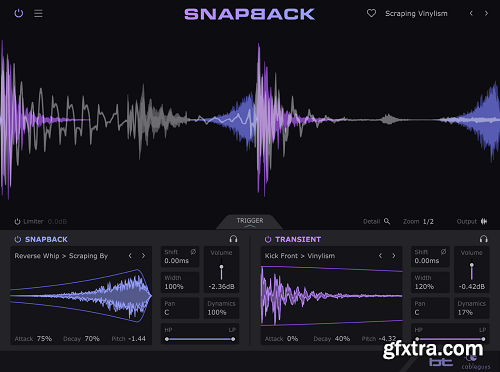Open the Scraping Vinylism preset name
The image size is (500, 372).
[416, 14]
